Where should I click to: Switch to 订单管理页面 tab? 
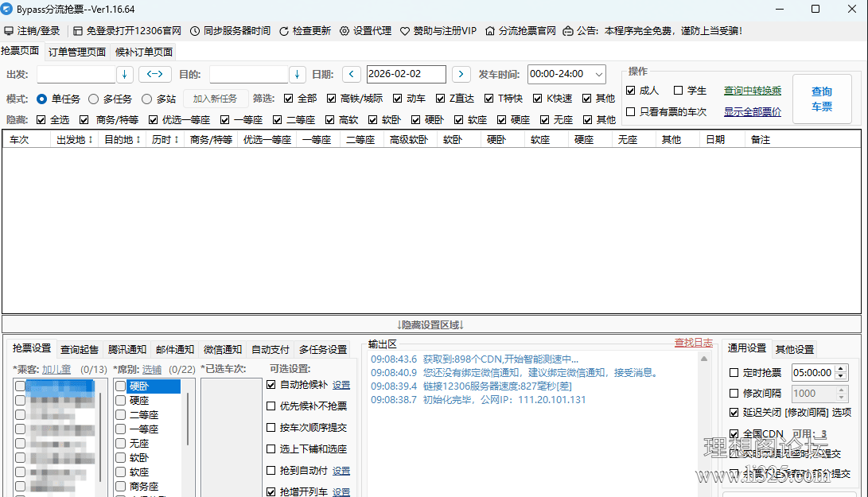pyautogui.click(x=77, y=52)
